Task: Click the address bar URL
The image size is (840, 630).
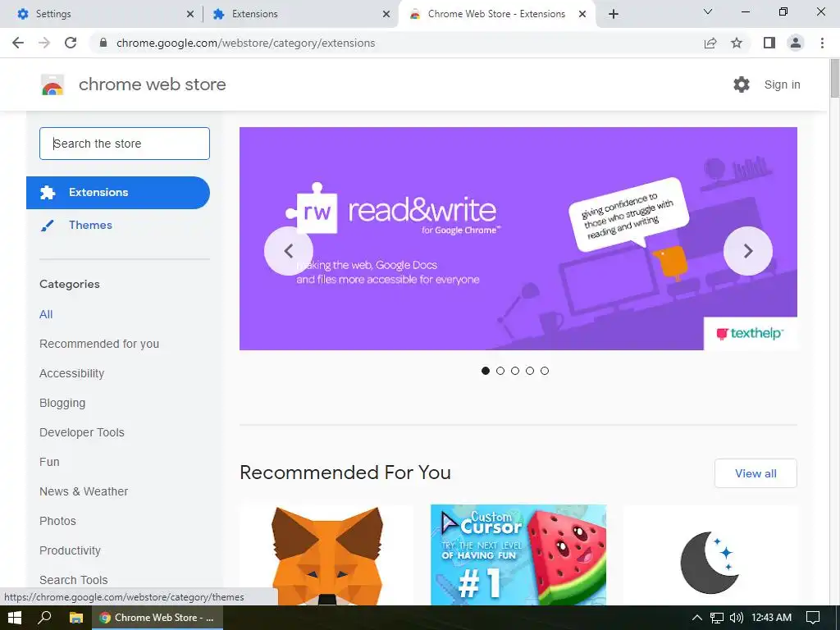Action: click(245, 43)
